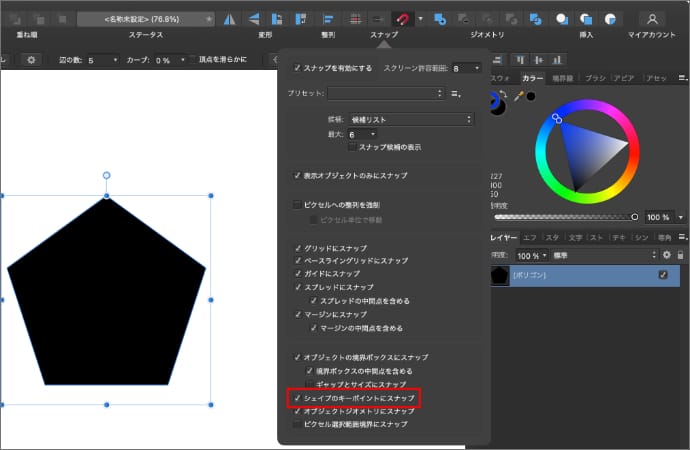Switch to the ブラシ tab

595,78
